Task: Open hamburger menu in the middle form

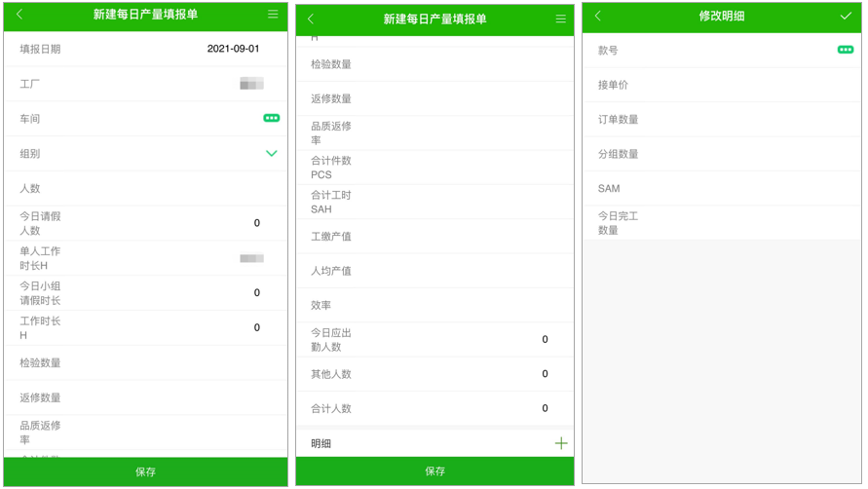Action: click(x=561, y=19)
